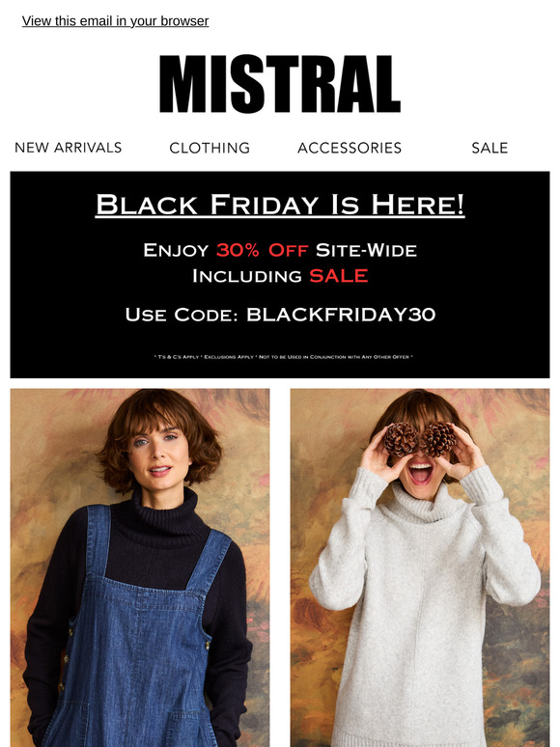Click the MISTRAL brand logo
Image resolution: width=560 pixels, height=747 pixels.
coord(280,84)
